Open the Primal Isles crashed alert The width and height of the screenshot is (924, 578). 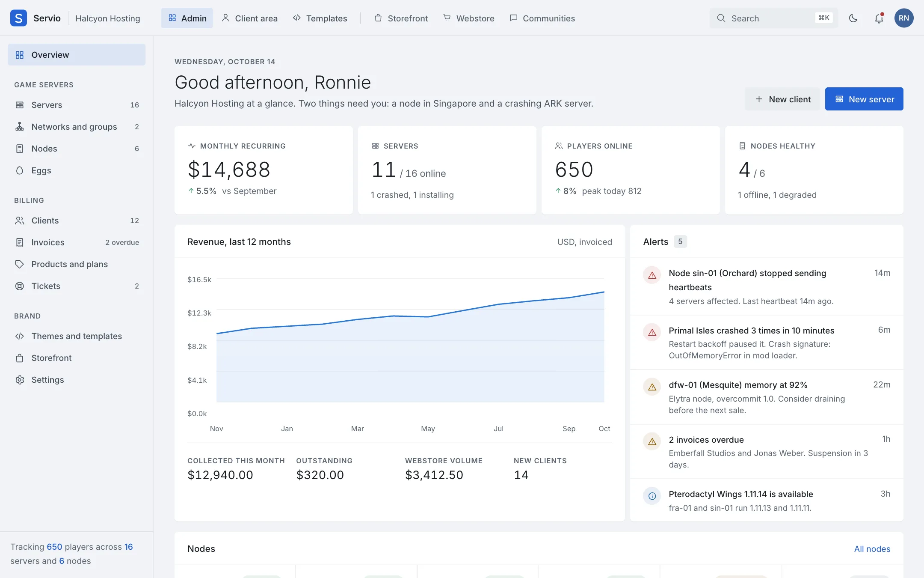click(x=767, y=343)
